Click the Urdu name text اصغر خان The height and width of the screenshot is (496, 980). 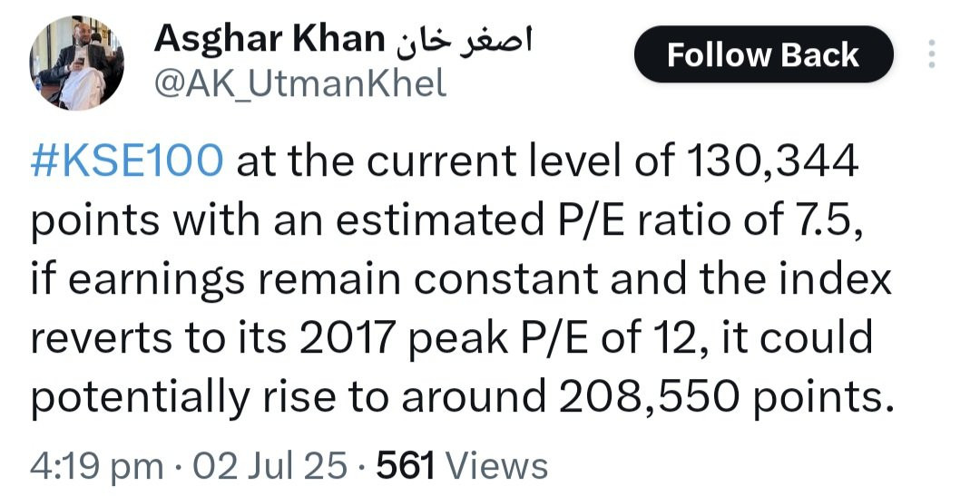pyautogui.click(x=463, y=40)
